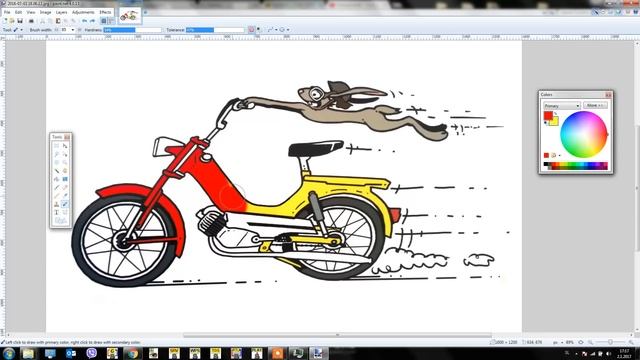
Task: Select the Clone Stamp tool
Action: [x=57, y=204]
